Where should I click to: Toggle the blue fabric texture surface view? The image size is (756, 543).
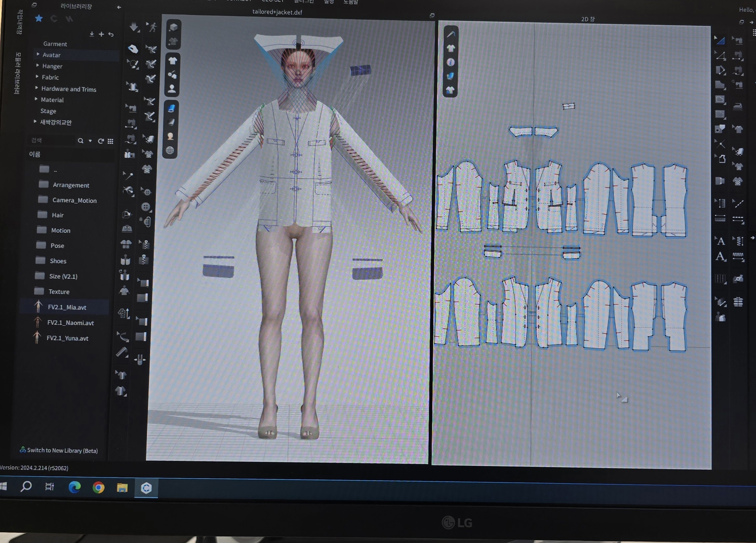[171, 108]
